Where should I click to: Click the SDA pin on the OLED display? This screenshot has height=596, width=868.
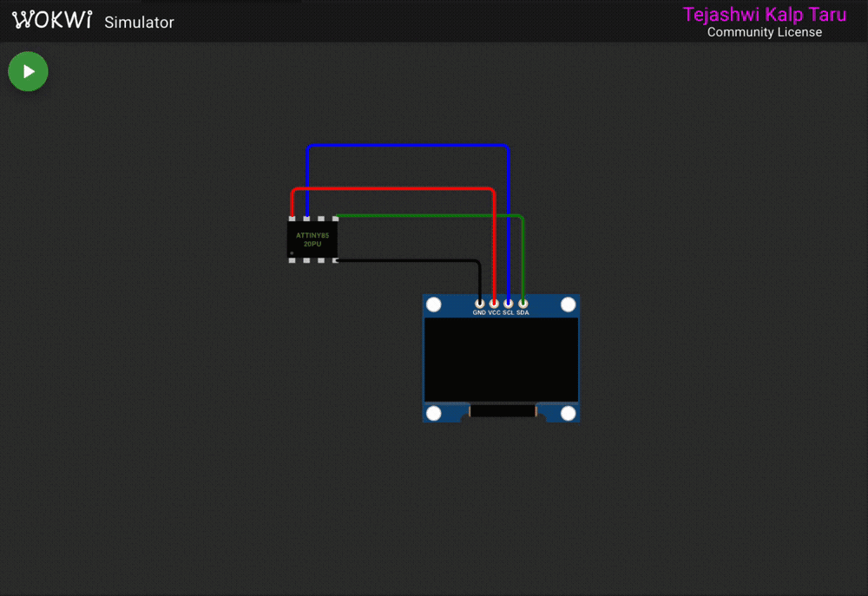tap(523, 304)
